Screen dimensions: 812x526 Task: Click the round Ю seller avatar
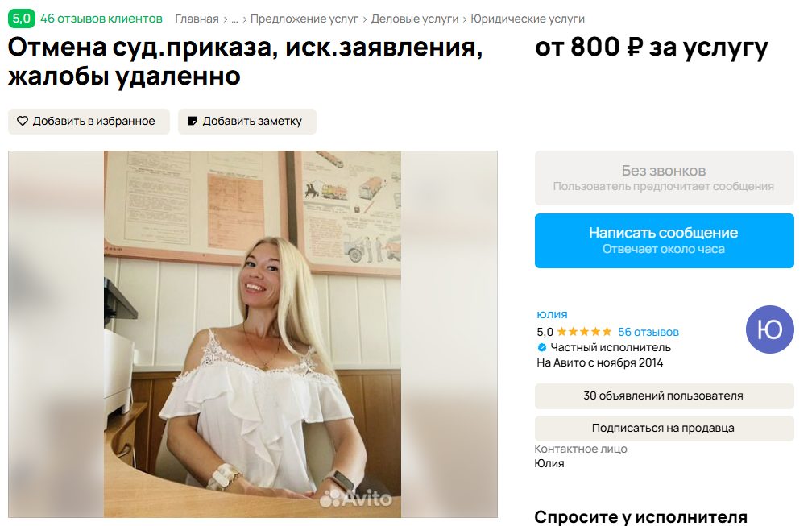coord(769,329)
